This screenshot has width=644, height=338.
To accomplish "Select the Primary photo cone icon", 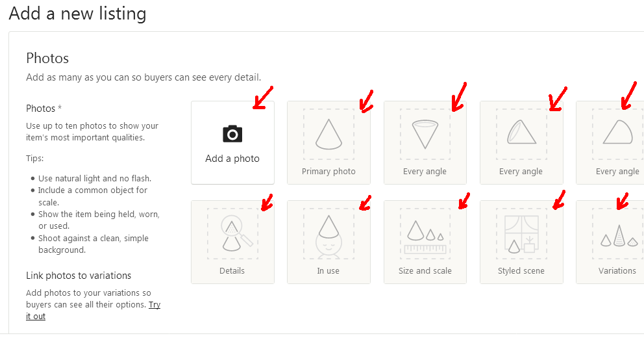I will pos(328,134).
